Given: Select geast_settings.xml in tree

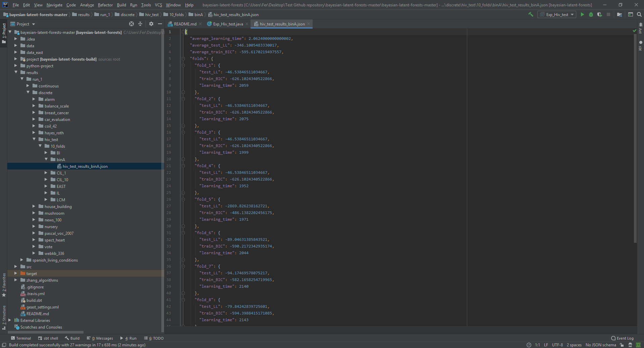Looking at the screenshot, I should (43, 307).
